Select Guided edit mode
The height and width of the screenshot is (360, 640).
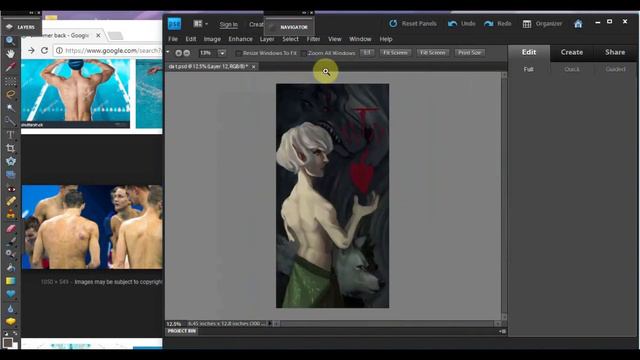(x=615, y=69)
